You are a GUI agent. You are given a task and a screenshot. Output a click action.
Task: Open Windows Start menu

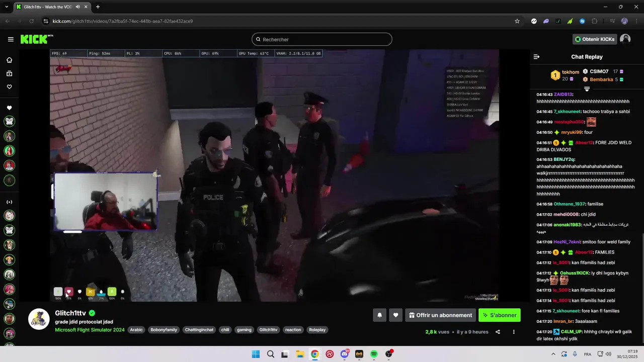pyautogui.click(x=256, y=354)
